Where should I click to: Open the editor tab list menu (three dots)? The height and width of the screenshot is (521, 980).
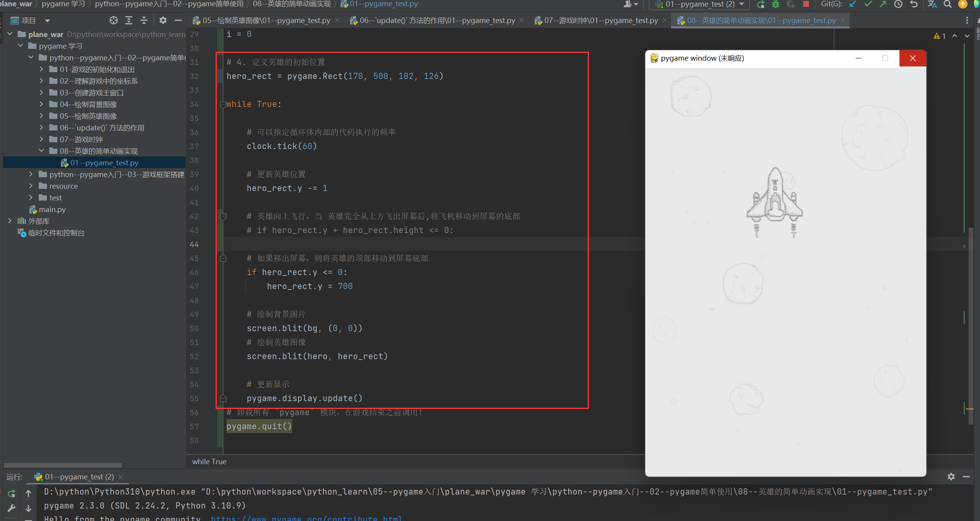pos(967,20)
